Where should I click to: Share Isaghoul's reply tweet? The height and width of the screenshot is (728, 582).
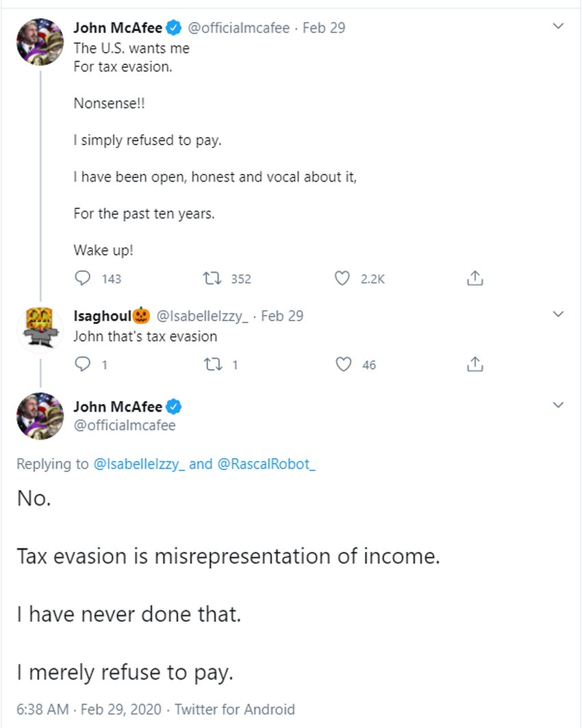(x=475, y=364)
